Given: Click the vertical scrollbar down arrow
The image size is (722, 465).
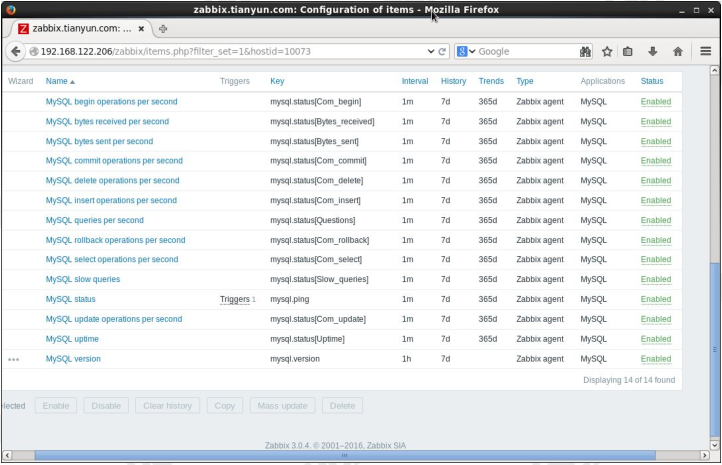Looking at the screenshot, I should (714, 445).
